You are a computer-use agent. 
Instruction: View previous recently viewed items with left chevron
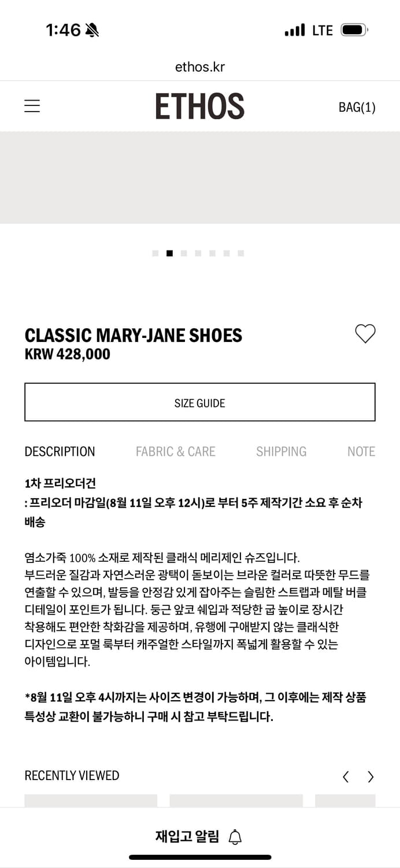(x=345, y=777)
